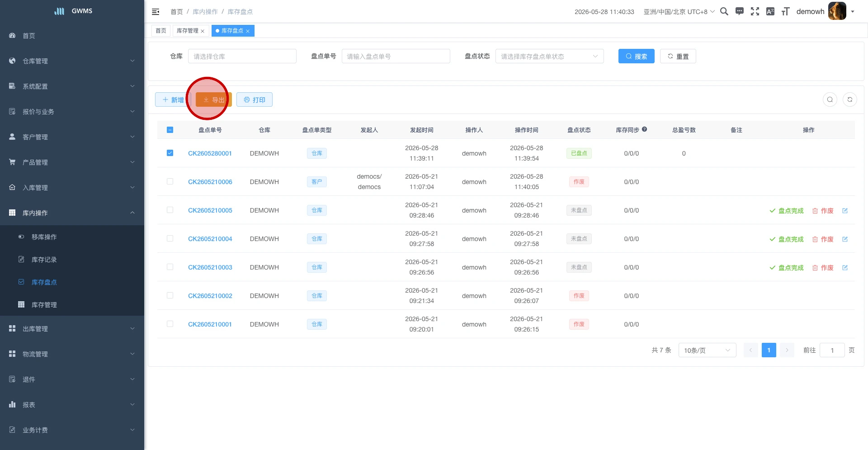The height and width of the screenshot is (450, 868).
Task: Click the 新增 add button
Action: click(173, 99)
